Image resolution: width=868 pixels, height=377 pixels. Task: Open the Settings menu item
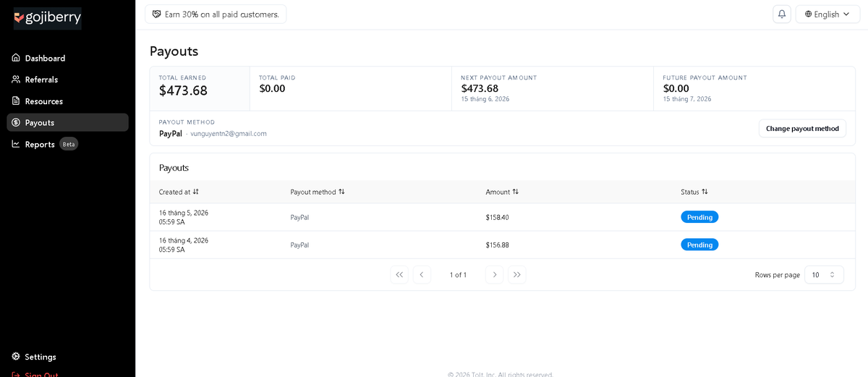coord(67,357)
